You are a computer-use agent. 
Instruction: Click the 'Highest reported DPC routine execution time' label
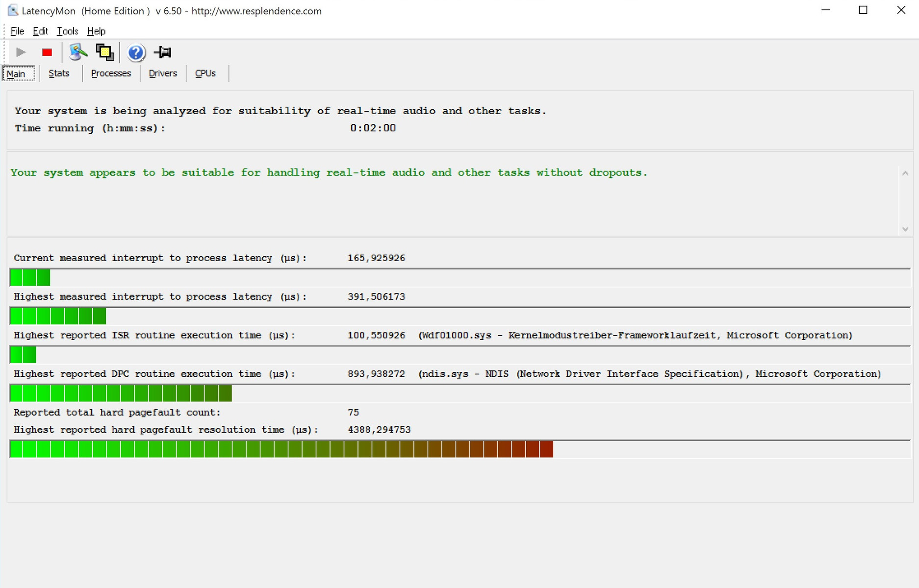[x=154, y=374]
